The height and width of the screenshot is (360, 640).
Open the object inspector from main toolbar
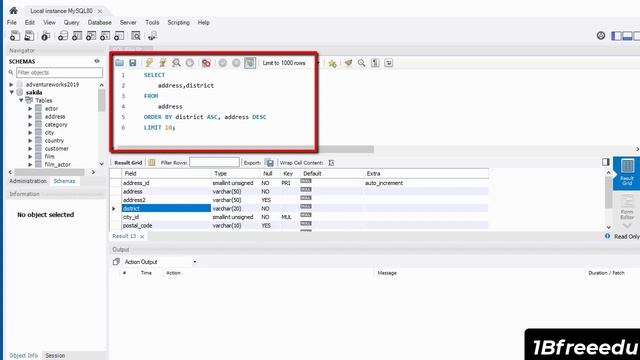tap(45, 36)
